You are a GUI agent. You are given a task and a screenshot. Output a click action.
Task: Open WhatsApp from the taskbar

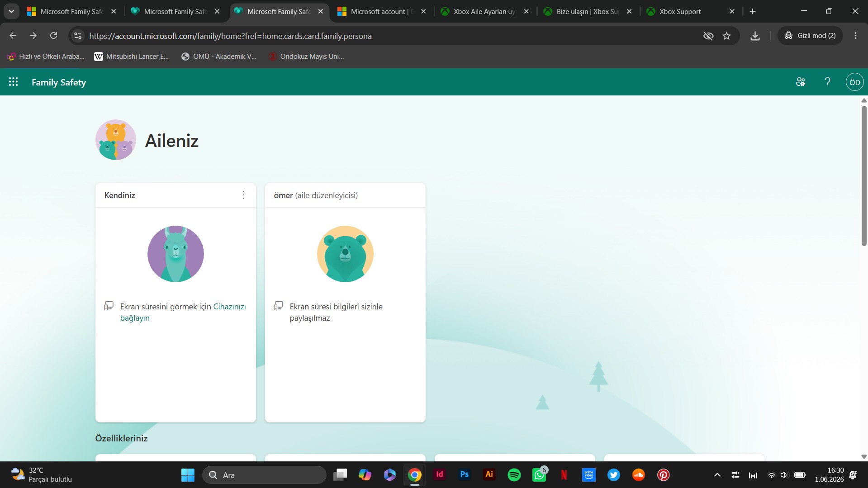point(539,475)
